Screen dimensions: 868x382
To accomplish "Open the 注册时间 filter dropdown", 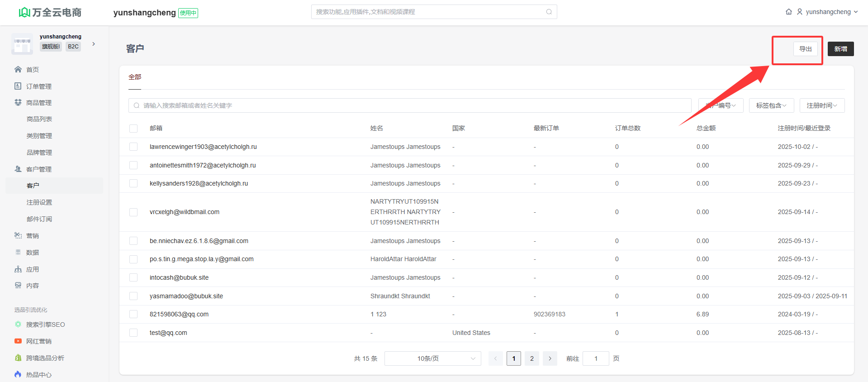I will coord(822,105).
